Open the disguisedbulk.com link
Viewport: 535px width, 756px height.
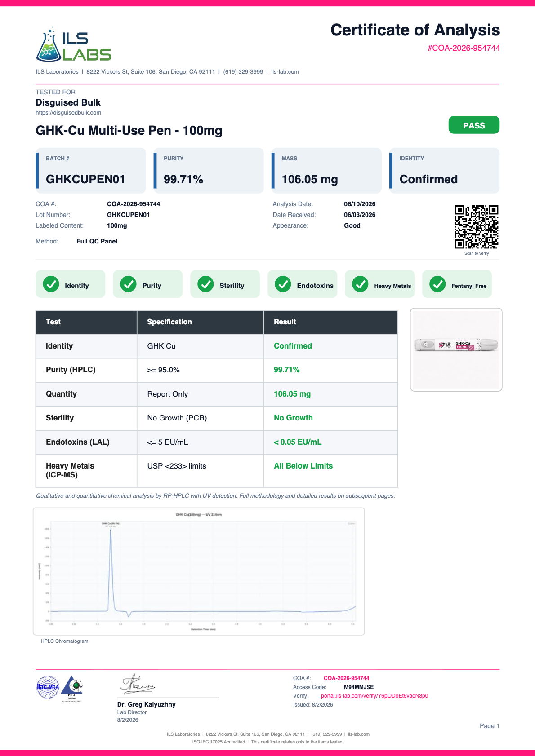(68, 113)
